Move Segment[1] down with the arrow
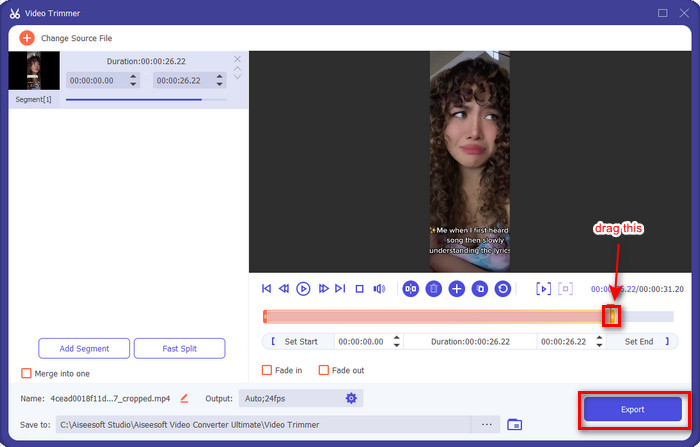The image size is (700, 447). (x=238, y=77)
